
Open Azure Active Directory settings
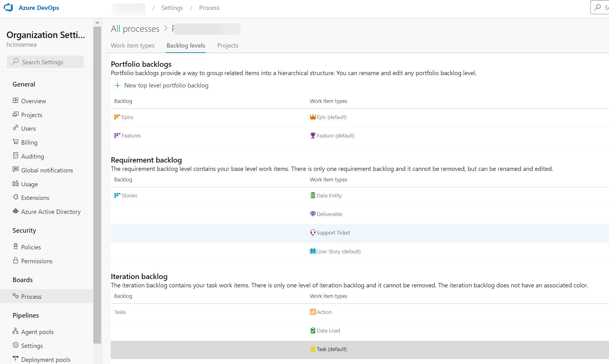point(51,212)
